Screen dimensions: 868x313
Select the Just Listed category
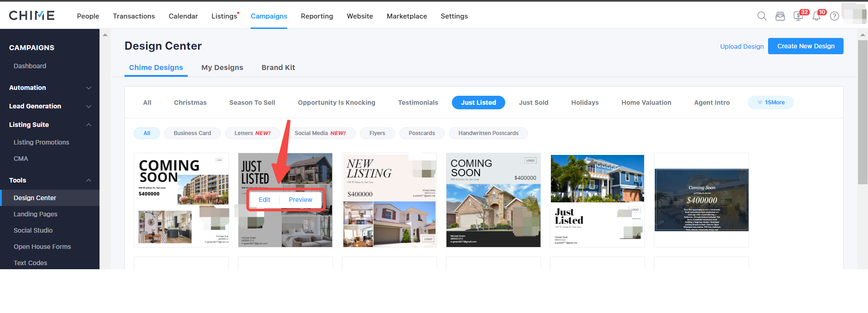click(479, 103)
